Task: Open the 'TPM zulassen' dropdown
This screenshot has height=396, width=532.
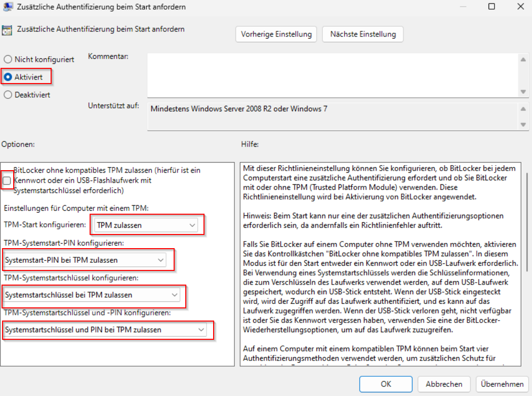Action: 146,225
